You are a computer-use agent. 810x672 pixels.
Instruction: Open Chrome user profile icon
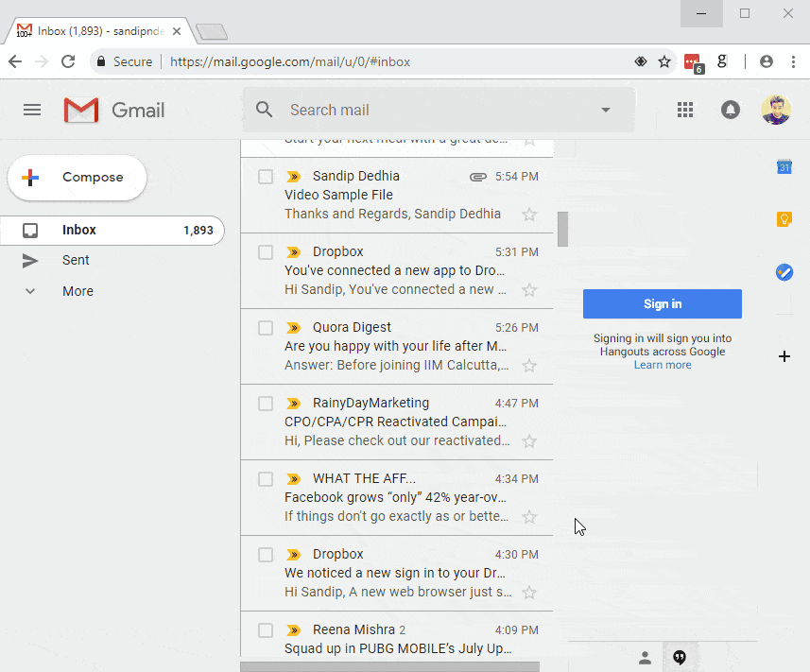pos(767,61)
